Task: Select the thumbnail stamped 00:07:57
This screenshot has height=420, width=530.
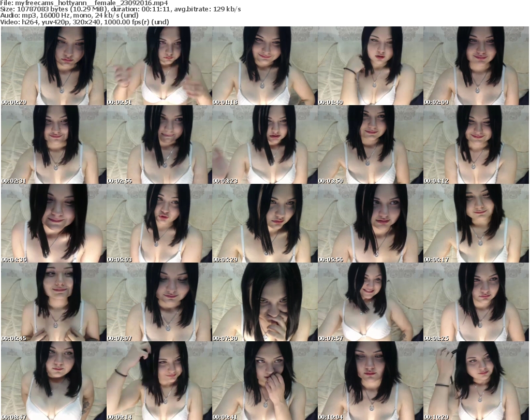Action: 371,302
